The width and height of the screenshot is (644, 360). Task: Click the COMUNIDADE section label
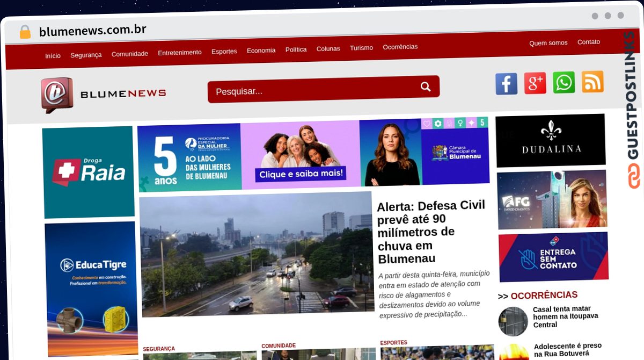pos(279,345)
